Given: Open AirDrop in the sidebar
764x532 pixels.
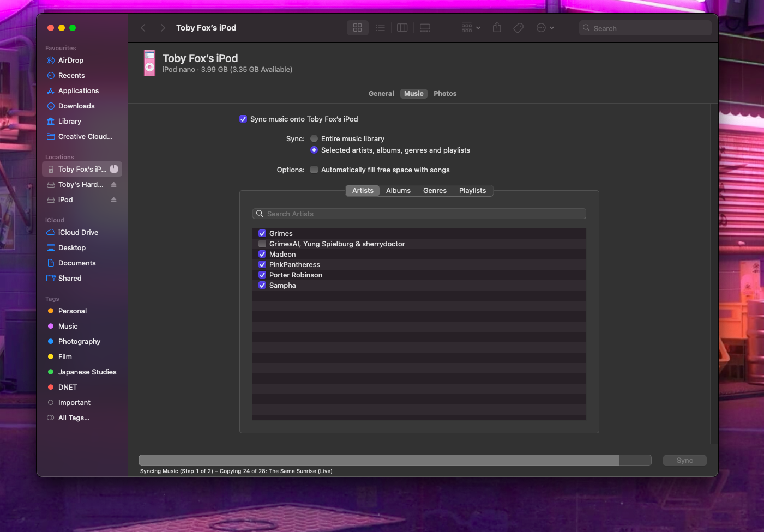Looking at the screenshot, I should [x=71, y=60].
